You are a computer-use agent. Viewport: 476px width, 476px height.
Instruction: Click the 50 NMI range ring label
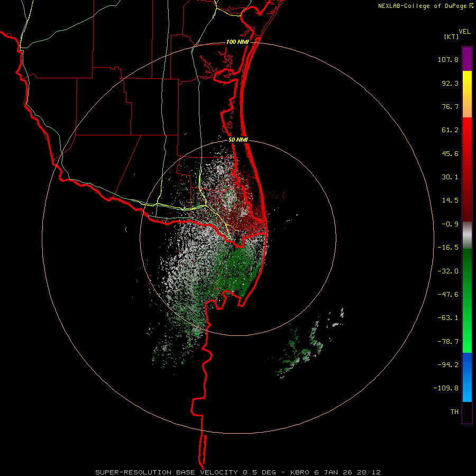coord(238,140)
